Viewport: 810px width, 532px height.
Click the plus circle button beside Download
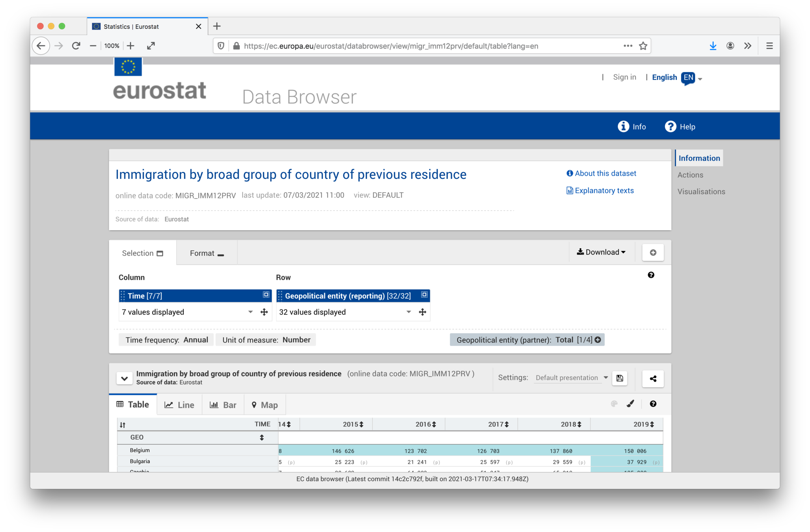pyautogui.click(x=653, y=253)
